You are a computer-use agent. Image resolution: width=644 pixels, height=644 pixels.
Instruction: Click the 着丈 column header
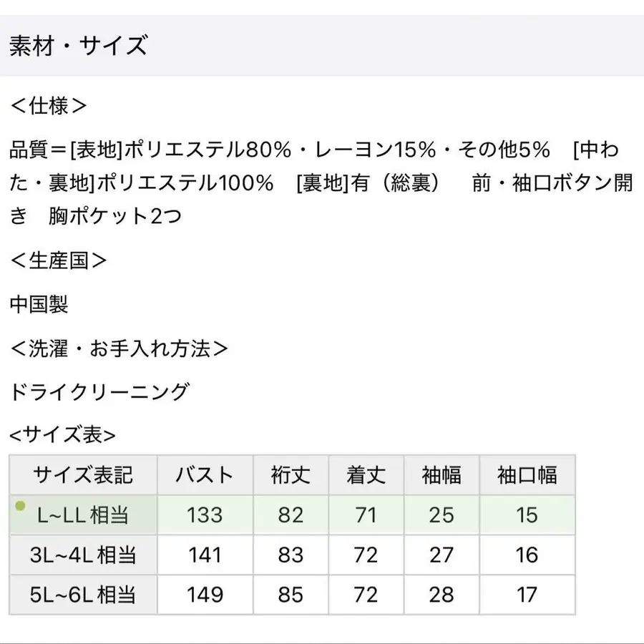click(x=366, y=475)
